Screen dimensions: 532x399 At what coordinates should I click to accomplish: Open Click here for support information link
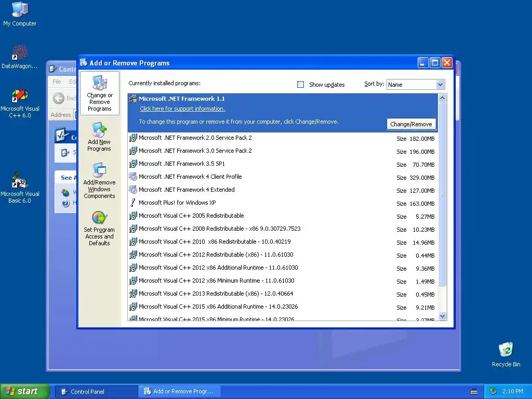point(182,109)
